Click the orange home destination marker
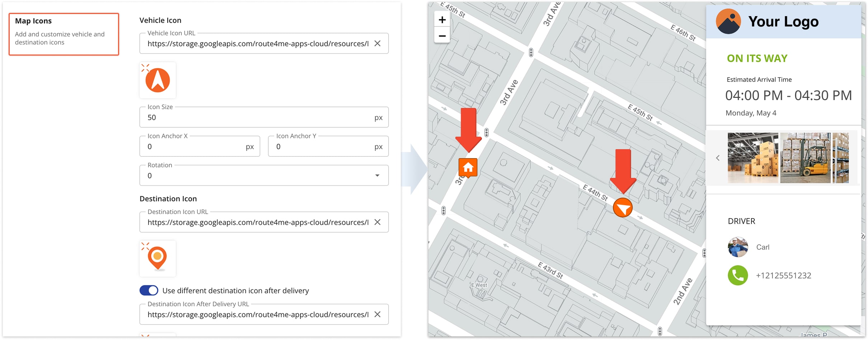The image size is (868, 340). click(468, 168)
